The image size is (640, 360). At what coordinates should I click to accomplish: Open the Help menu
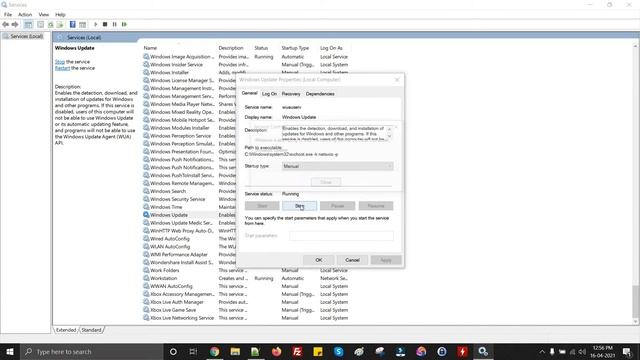click(60, 14)
